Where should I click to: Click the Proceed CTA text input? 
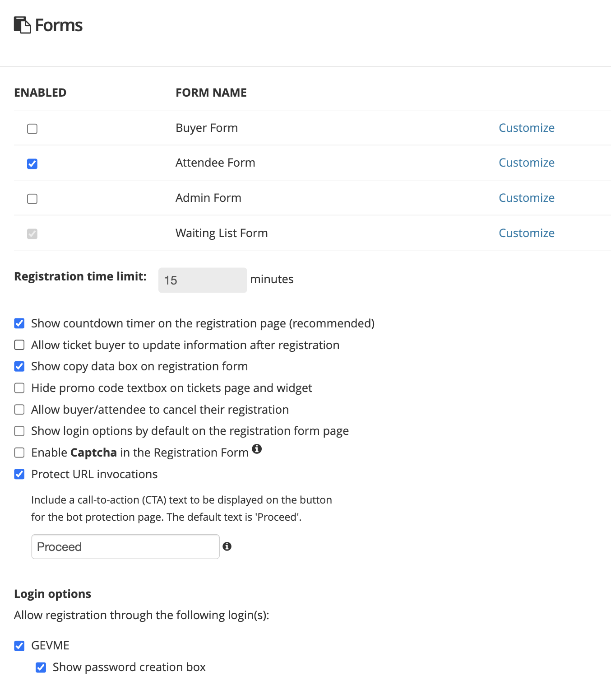(x=125, y=546)
